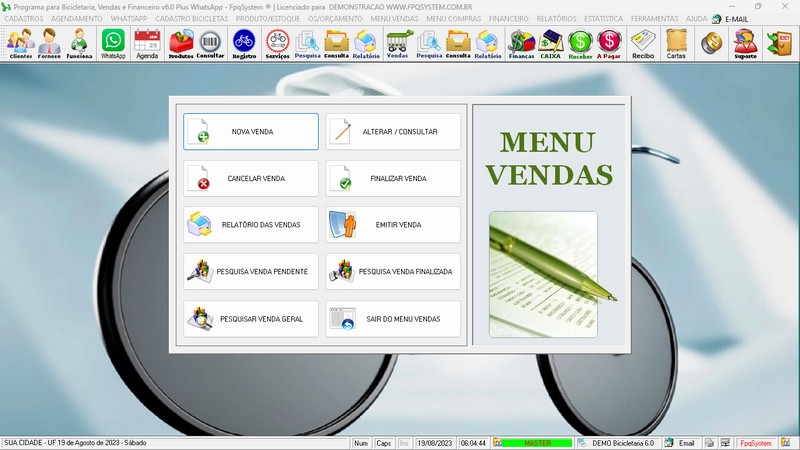
Task: Open the MENU VENDAS menu item
Action: 394,18
